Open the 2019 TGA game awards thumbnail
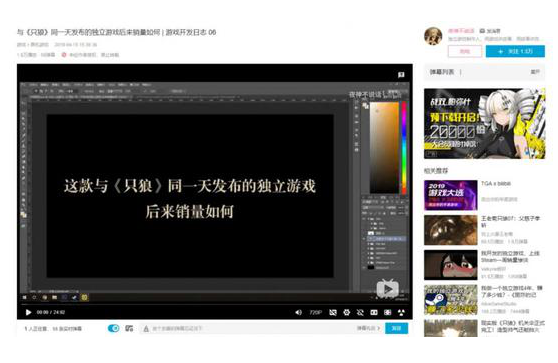558x363 pixels. click(451, 195)
